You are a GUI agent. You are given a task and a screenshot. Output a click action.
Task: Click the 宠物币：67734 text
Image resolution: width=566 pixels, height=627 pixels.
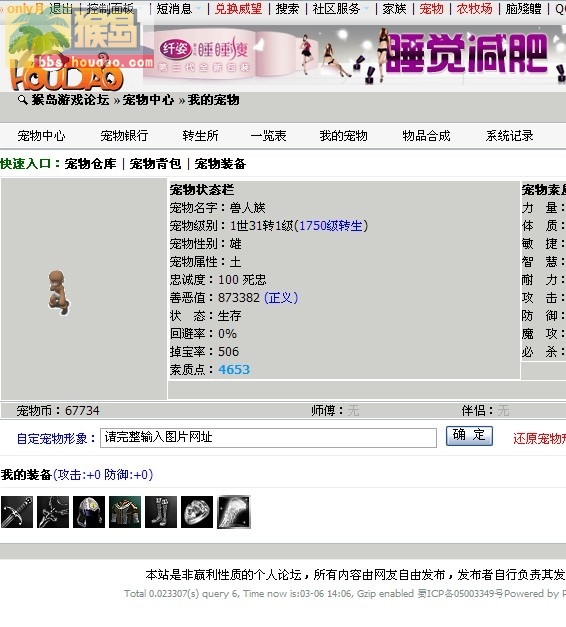58,411
